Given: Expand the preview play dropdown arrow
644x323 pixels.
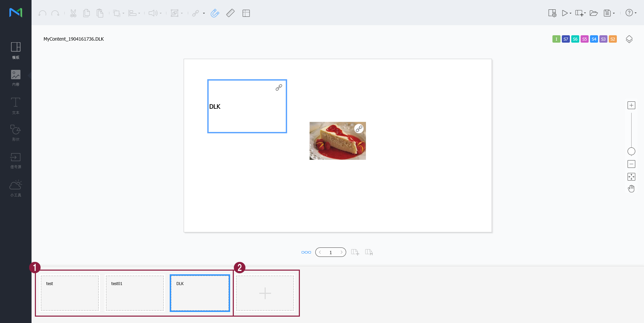Looking at the screenshot, I should tap(571, 13).
